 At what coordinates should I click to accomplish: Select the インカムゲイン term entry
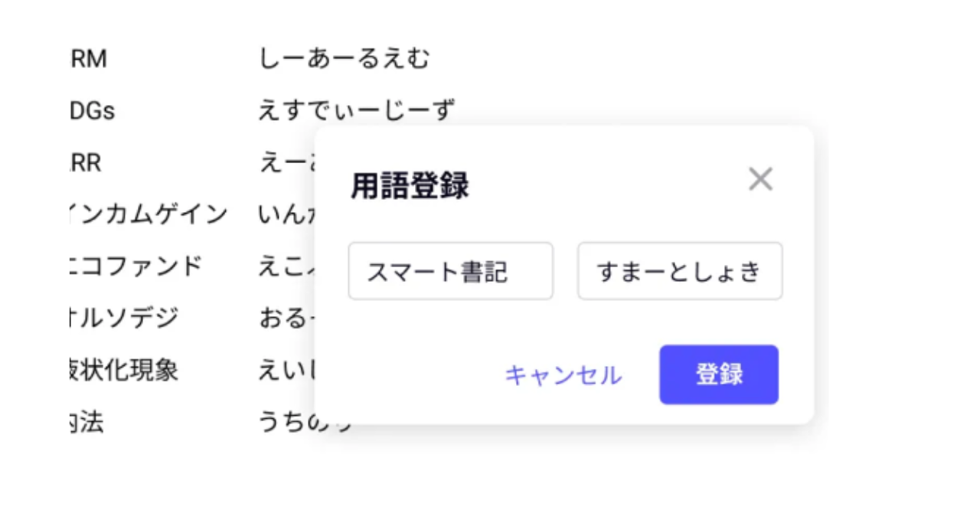(149, 214)
